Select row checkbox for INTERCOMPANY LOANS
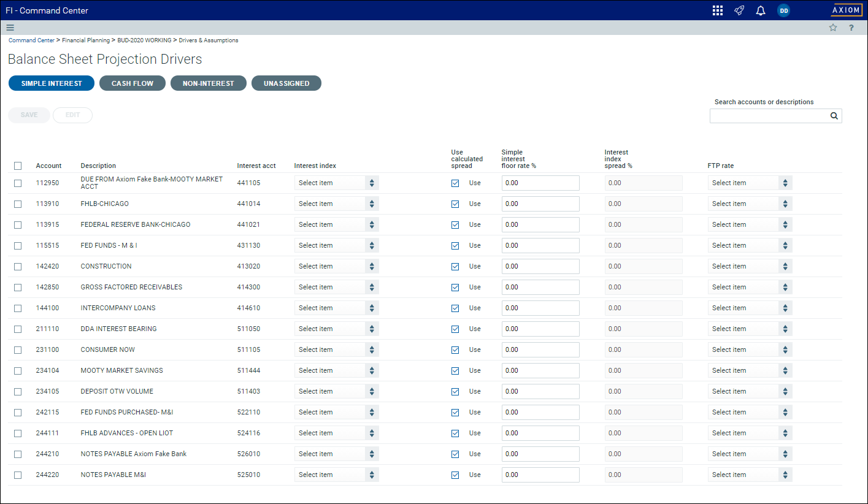This screenshot has width=868, height=504. point(18,308)
